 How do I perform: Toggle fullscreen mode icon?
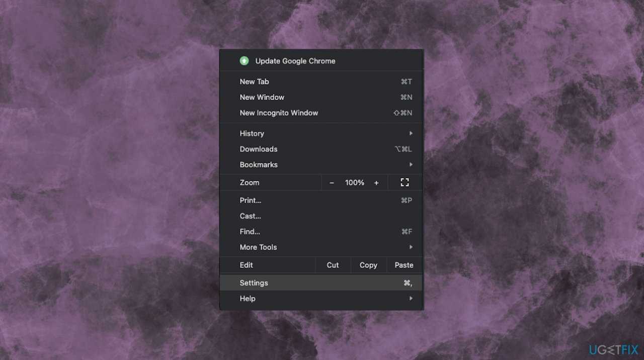[405, 183]
